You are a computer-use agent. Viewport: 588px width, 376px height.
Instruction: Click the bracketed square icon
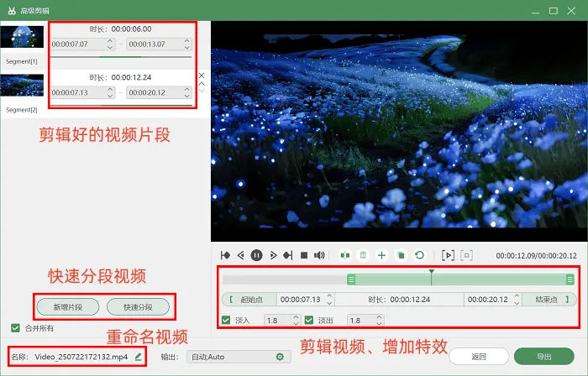click(x=466, y=255)
